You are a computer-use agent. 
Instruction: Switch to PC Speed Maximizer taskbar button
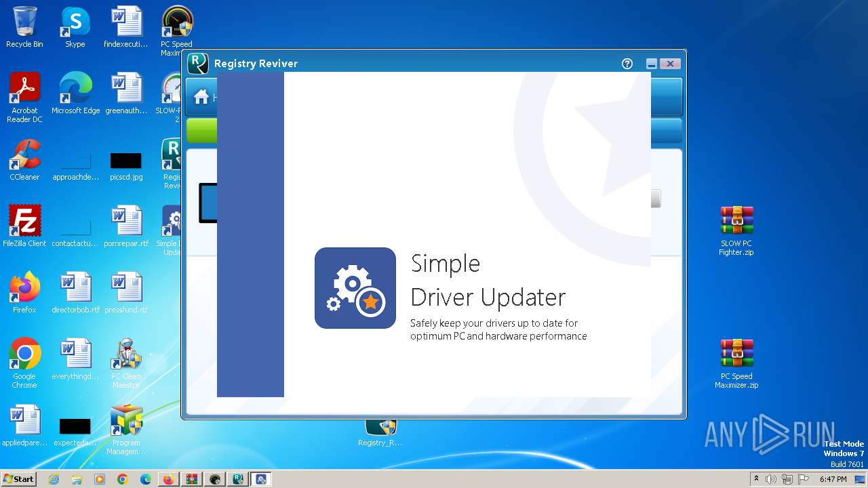215,479
